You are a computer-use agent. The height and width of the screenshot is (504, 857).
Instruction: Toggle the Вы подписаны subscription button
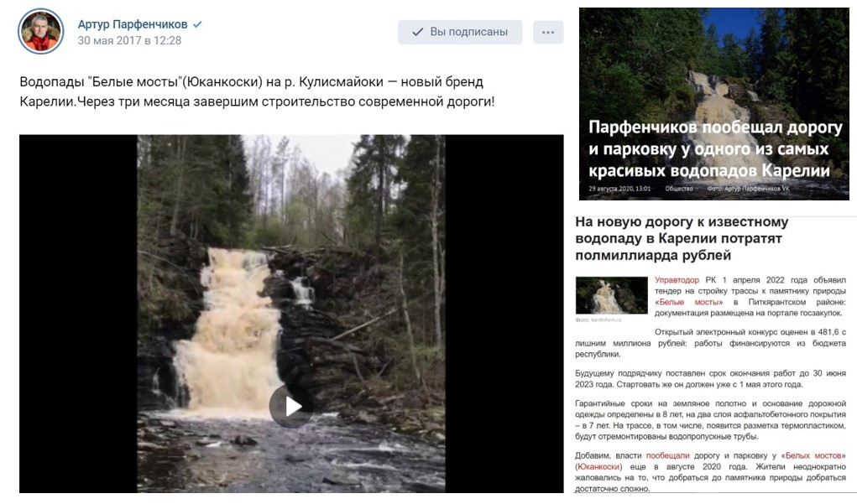460,32
